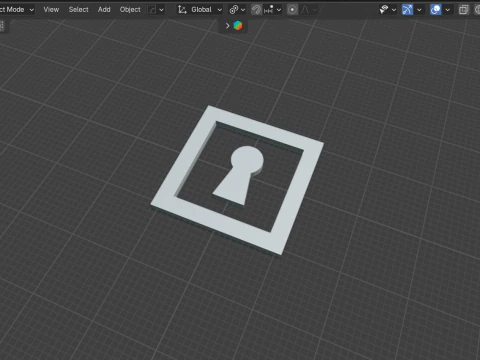Image resolution: width=480 pixels, height=360 pixels.
Task: Click the select mode box icon
Action: [152, 10]
